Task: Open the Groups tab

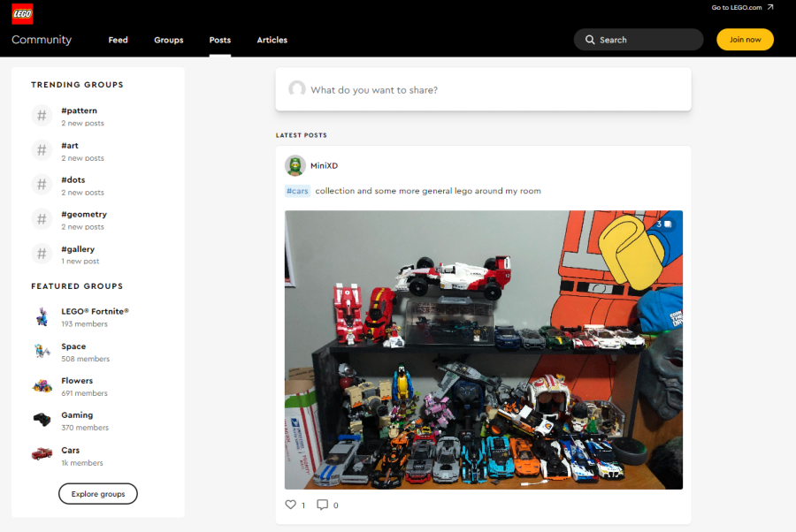Action: 168,40
